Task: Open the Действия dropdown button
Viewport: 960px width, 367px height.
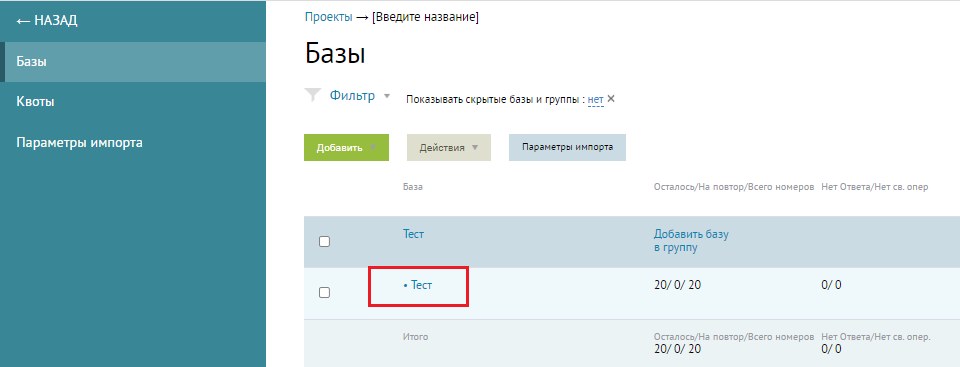Action: (449, 148)
